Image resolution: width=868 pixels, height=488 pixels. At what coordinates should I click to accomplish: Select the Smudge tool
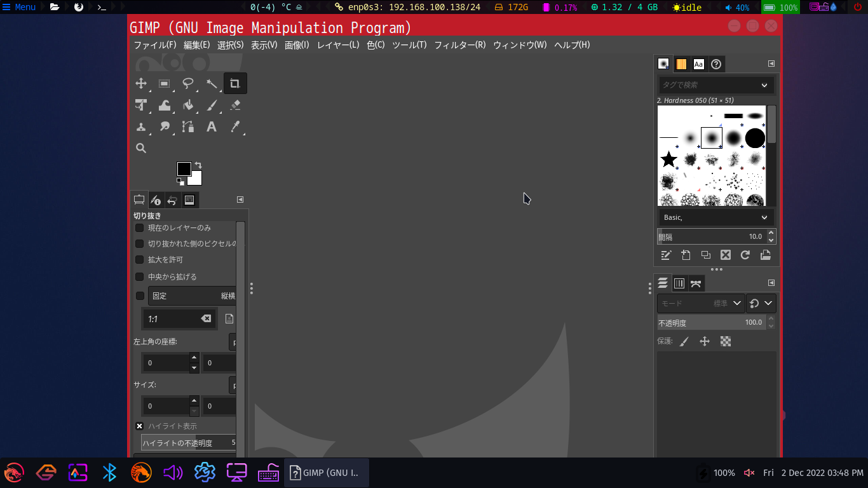click(x=165, y=126)
